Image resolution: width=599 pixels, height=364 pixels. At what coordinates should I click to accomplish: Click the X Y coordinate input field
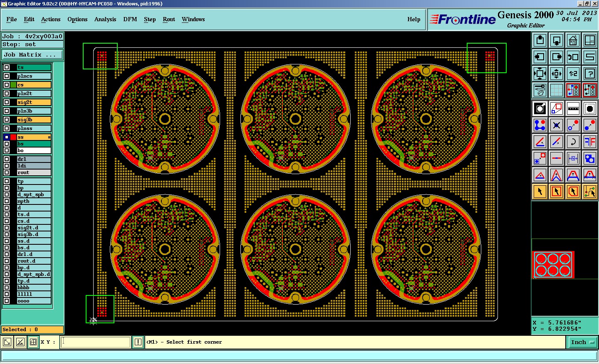pos(96,342)
